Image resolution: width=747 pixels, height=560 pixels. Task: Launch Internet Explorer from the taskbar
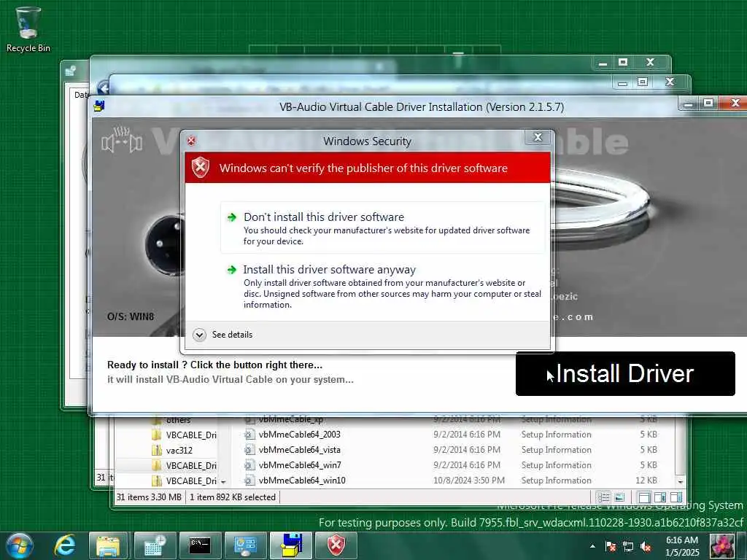click(x=64, y=545)
